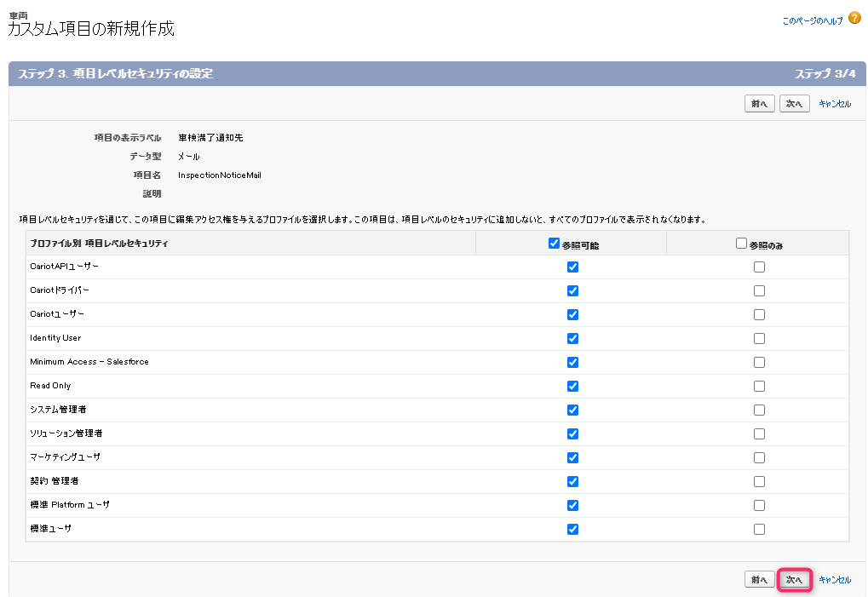Viewport: 868px width, 597px height.
Task: Check 参照のみ for Cariotユーザー
Action: (x=759, y=314)
